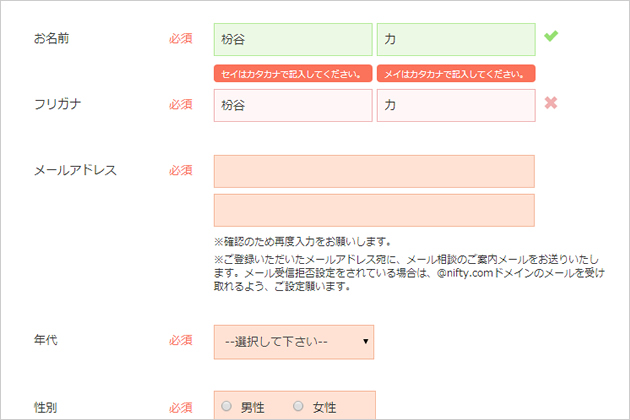Click the green checkmark beside name fields
Viewport: 630px width, 420px height.
click(551, 36)
